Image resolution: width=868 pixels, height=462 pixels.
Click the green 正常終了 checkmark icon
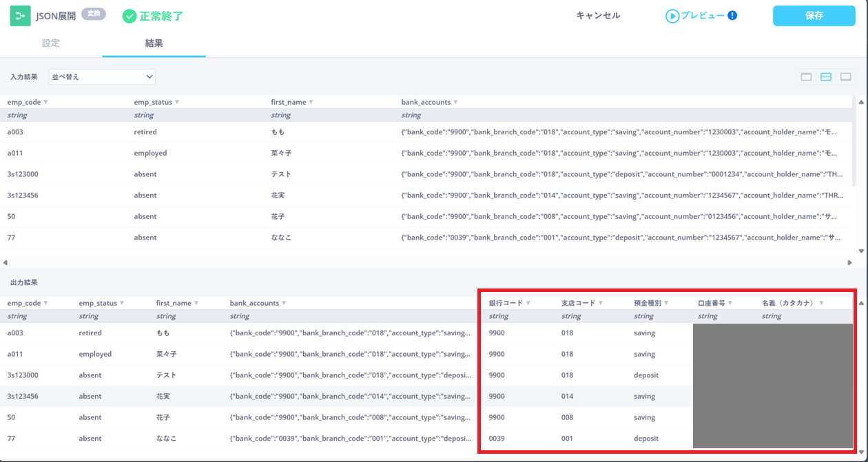pos(130,16)
